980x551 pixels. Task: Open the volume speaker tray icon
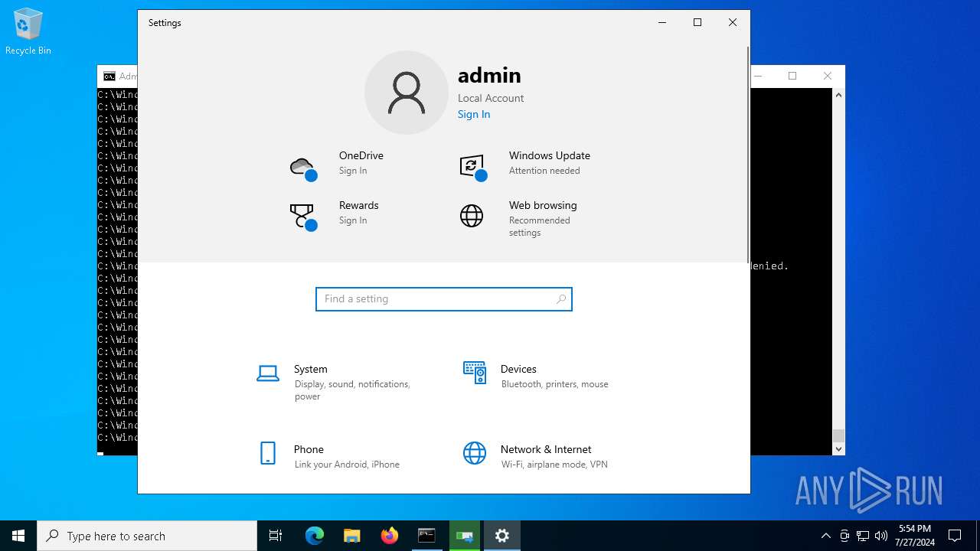(881, 536)
